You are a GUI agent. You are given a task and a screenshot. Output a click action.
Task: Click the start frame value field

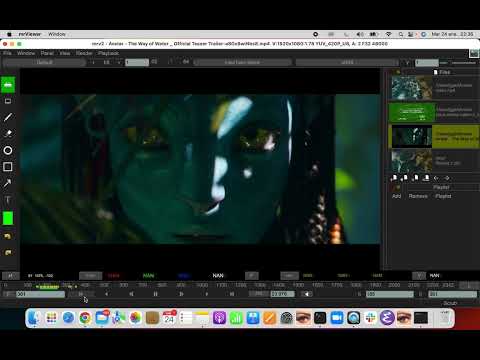[x=390, y=294]
